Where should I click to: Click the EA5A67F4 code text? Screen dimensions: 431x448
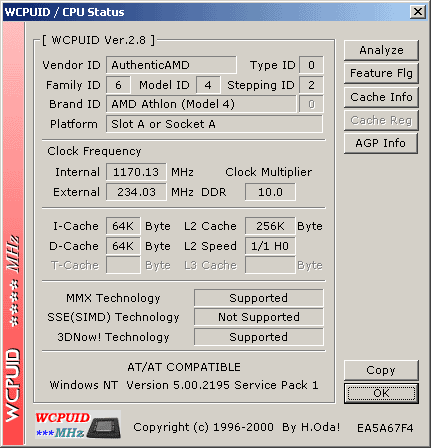point(385,428)
